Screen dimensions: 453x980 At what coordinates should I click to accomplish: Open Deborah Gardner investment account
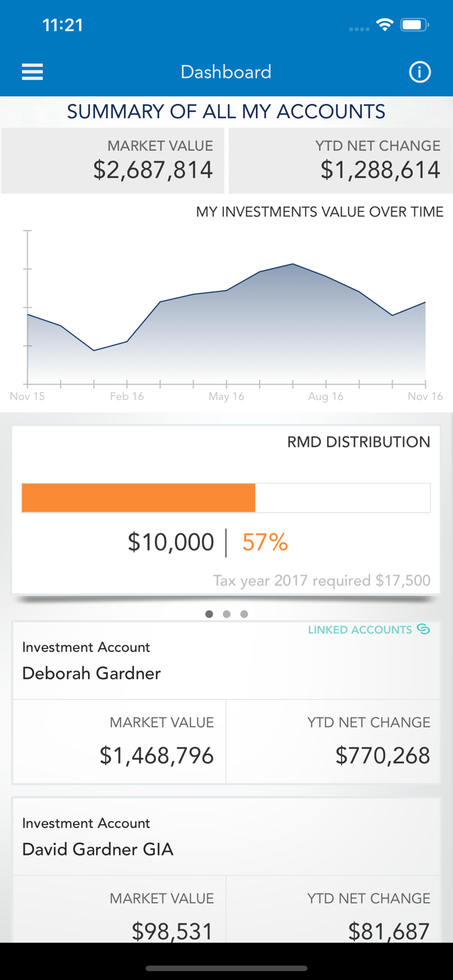click(92, 673)
